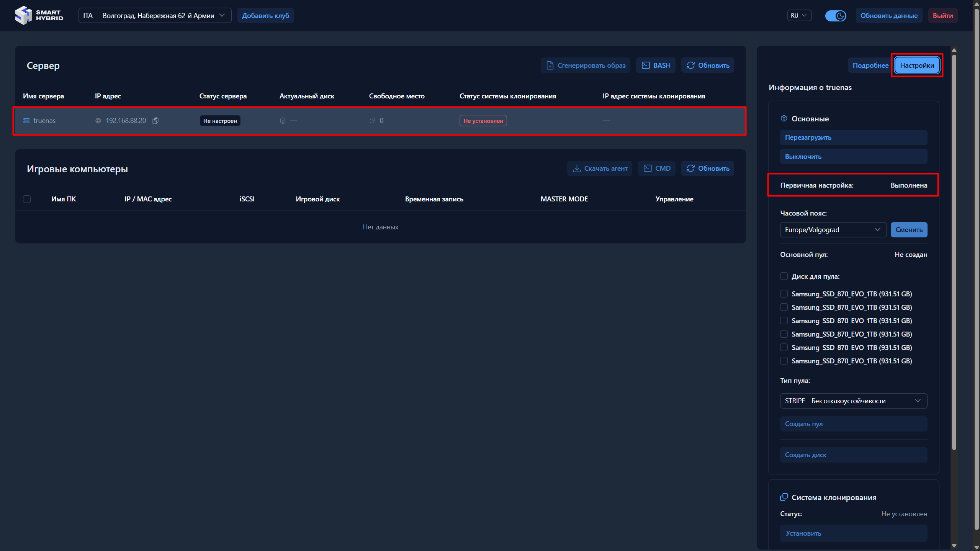Expand the STRIPE pool type dropdown
This screenshot has height=551, width=980.
(x=853, y=401)
